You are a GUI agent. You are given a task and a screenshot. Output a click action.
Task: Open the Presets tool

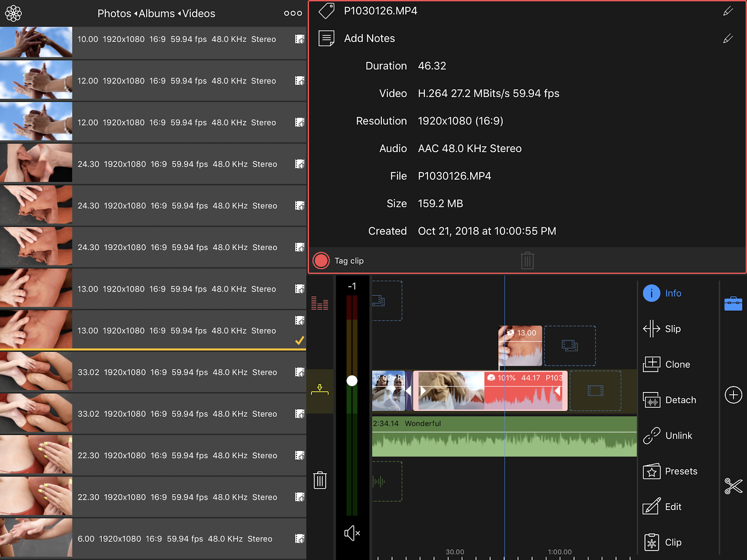(x=670, y=471)
